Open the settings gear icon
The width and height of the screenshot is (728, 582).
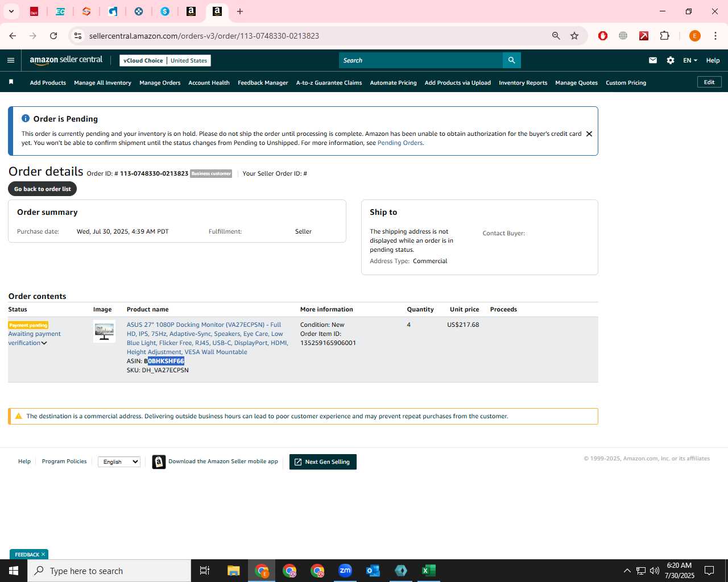671,60
